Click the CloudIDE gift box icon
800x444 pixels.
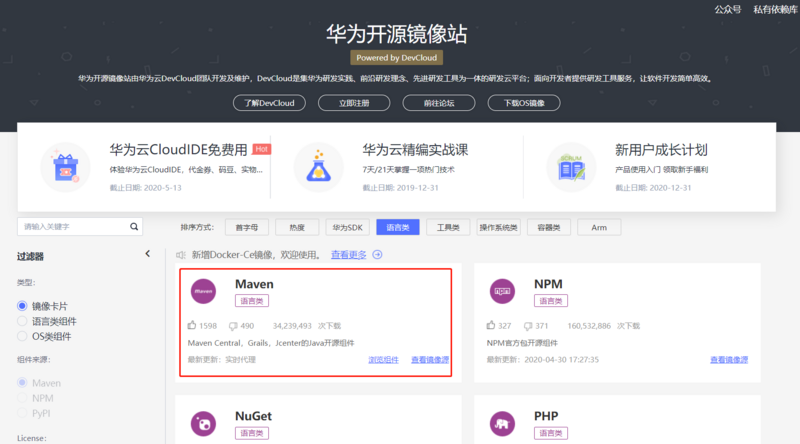click(x=65, y=167)
